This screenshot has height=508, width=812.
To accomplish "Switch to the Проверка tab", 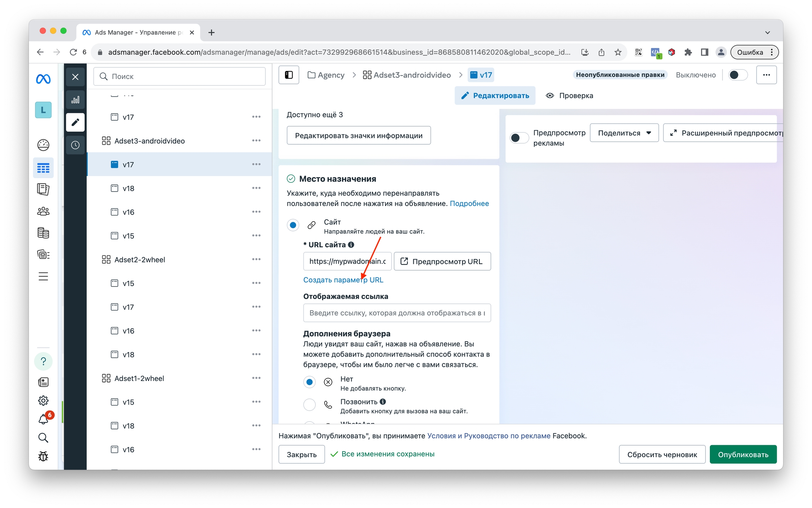I will tap(569, 96).
